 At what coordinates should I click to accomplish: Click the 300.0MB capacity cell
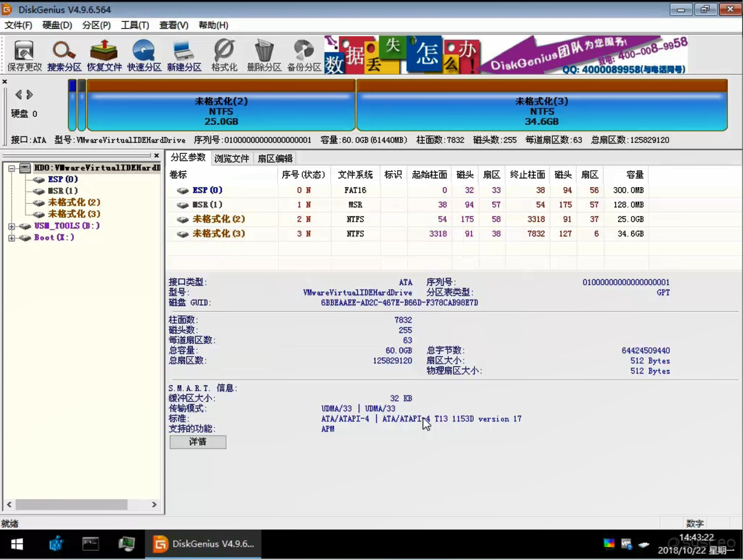[x=628, y=190]
